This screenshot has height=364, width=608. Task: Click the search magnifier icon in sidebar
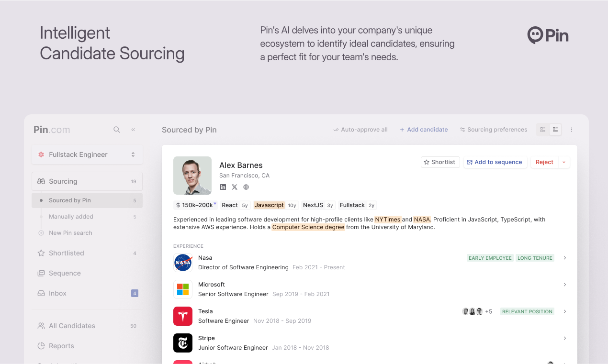(x=117, y=130)
